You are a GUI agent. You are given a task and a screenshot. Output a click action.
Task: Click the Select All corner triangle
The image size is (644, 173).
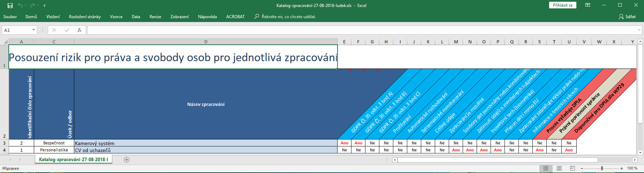pyautogui.click(x=5, y=42)
